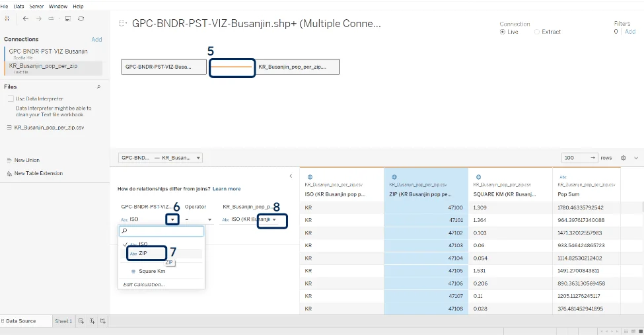This screenshot has width=644, height=335.
Task: Click Add next to Connections
Action: pyautogui.click(x=96, y=40)
